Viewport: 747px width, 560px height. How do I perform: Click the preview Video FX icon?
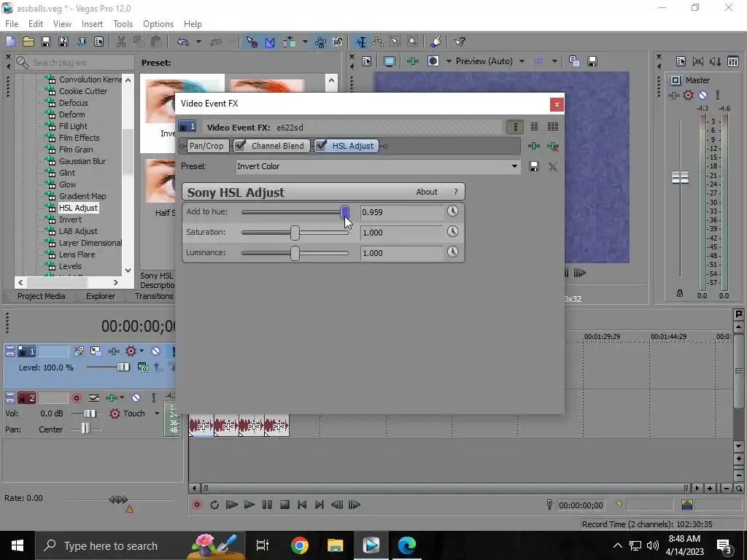coord(413,61)
